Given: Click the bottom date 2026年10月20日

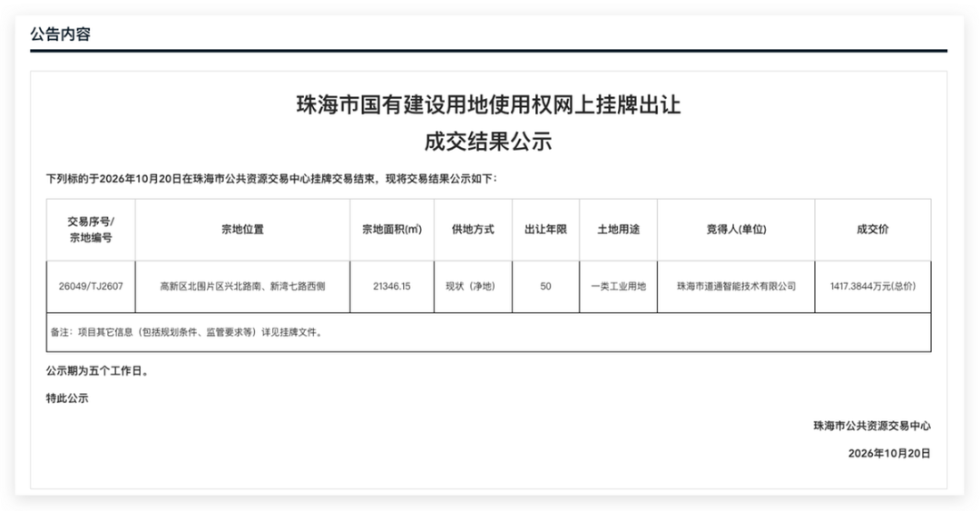Looking at the screenshot, I should 889,454.
